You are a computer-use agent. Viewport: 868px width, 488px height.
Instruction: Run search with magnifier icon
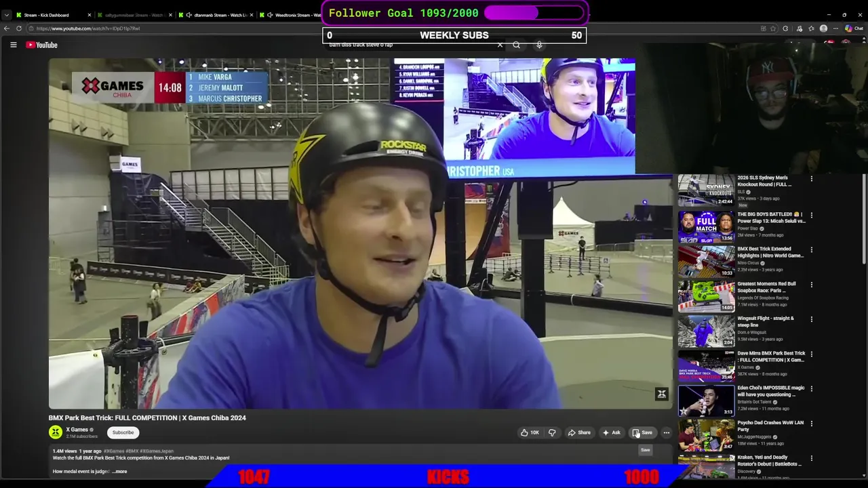(517, 45)
